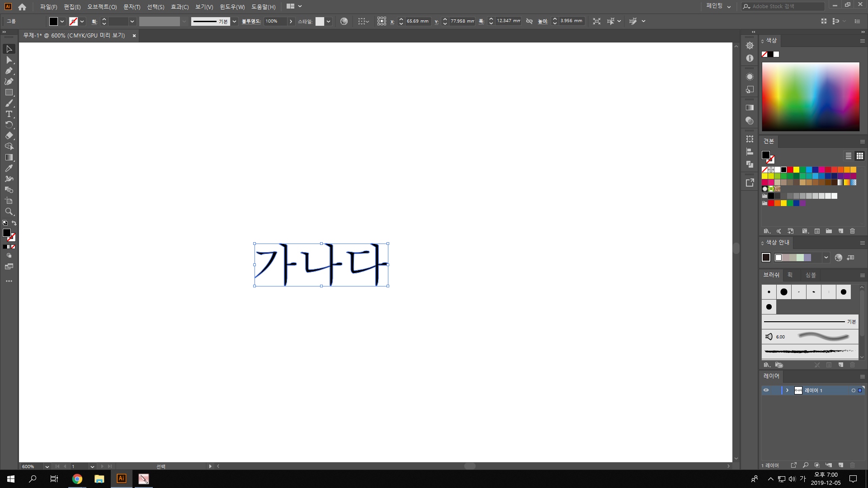Switch to the 심볼 tab

tap(811, 275)
